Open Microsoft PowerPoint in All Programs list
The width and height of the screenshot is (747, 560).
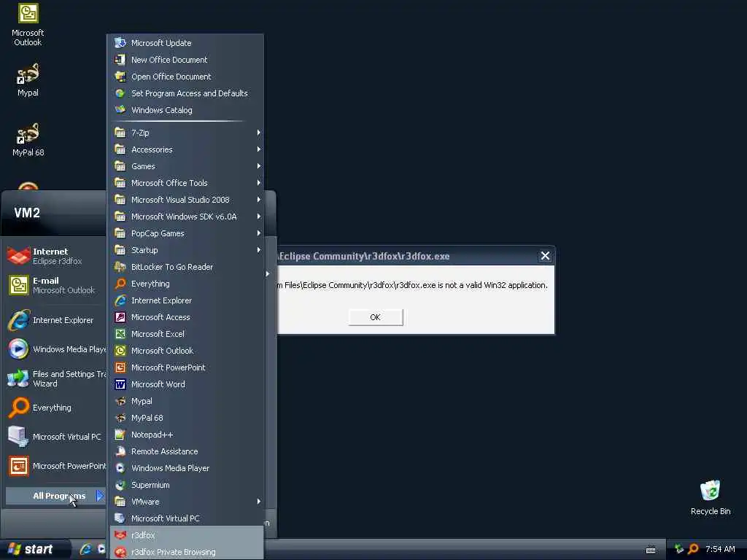(186, 367)
